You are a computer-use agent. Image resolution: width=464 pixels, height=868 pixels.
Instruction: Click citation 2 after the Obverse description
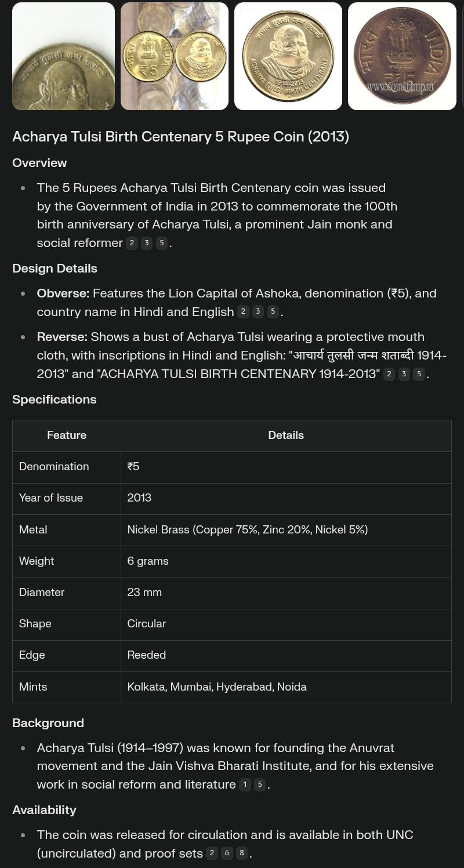[243, 312]
